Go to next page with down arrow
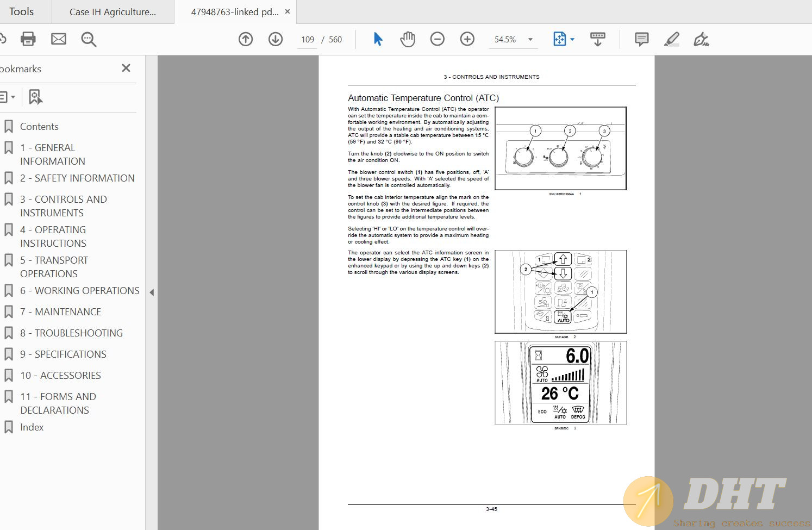Screen dimensions: 812x530 point(276,39)
